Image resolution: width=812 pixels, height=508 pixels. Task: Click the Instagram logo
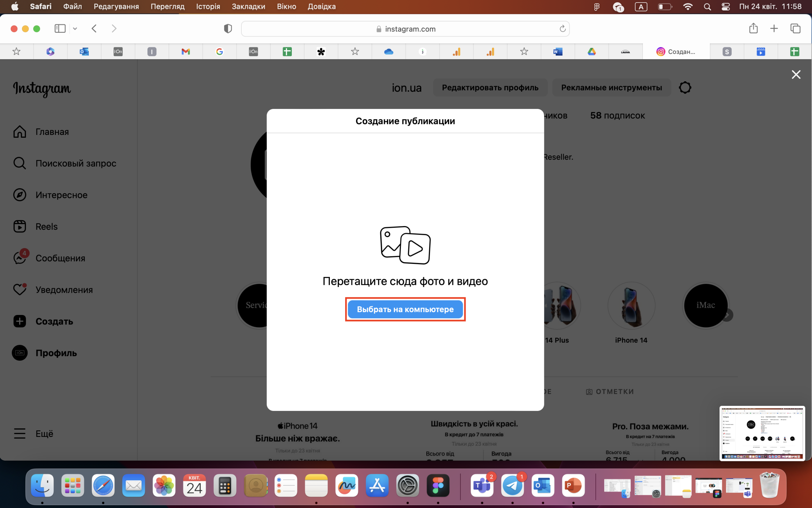[x=42, y=89]
